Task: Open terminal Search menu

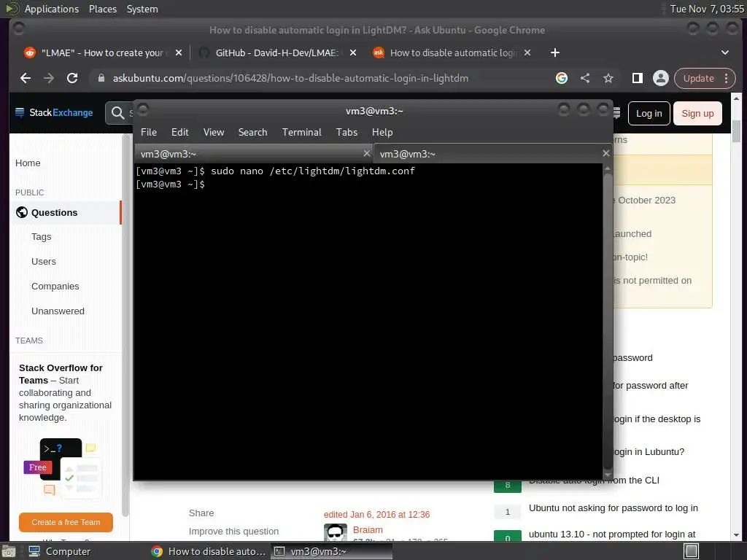Action: [x=252, y=132]
